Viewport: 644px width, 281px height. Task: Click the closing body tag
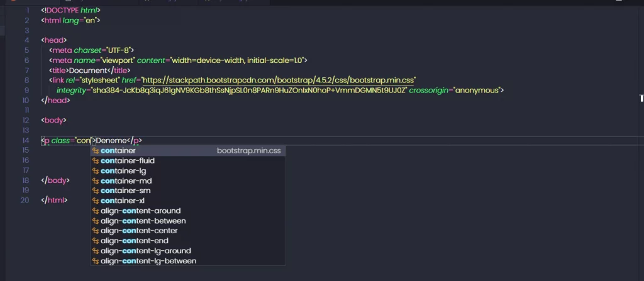(55, 180)
